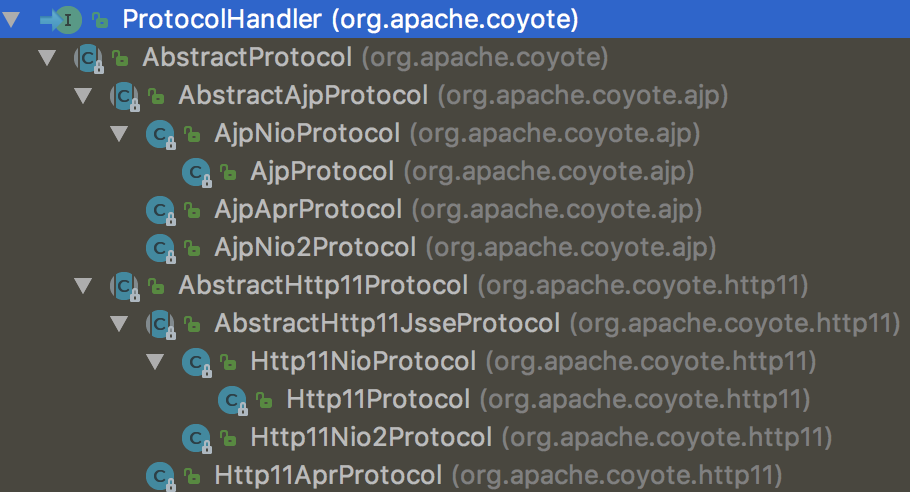The height and width of the screenshot is (492, 910).
Task: Click the AjpAprProtocol class icon
Action: point(159,210)
